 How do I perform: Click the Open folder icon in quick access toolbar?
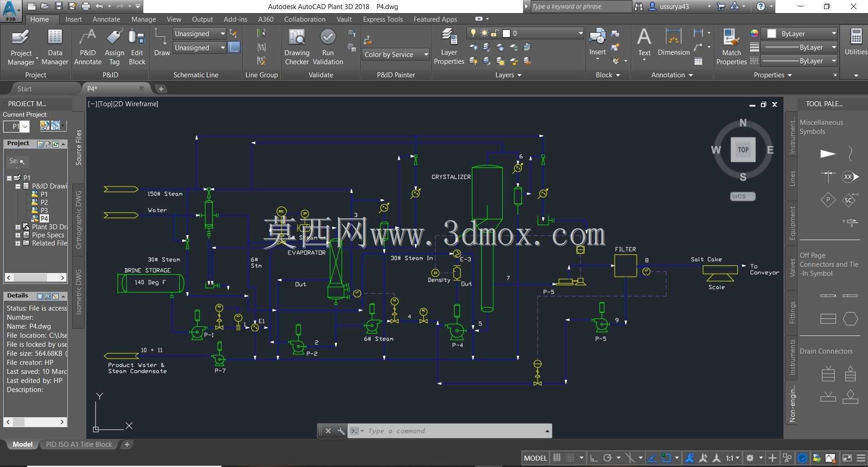[x=45, y=6]
